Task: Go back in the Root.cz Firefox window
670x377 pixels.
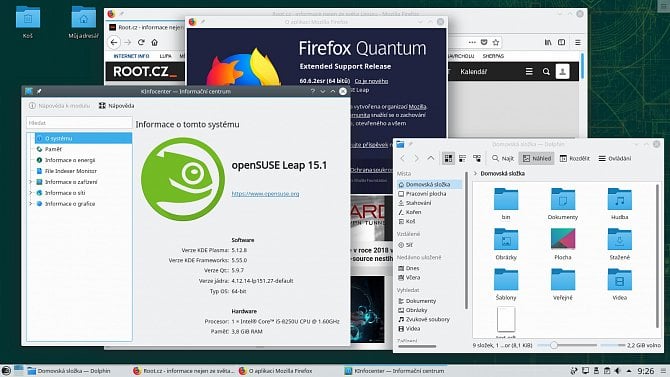Action: pos(114,42)
